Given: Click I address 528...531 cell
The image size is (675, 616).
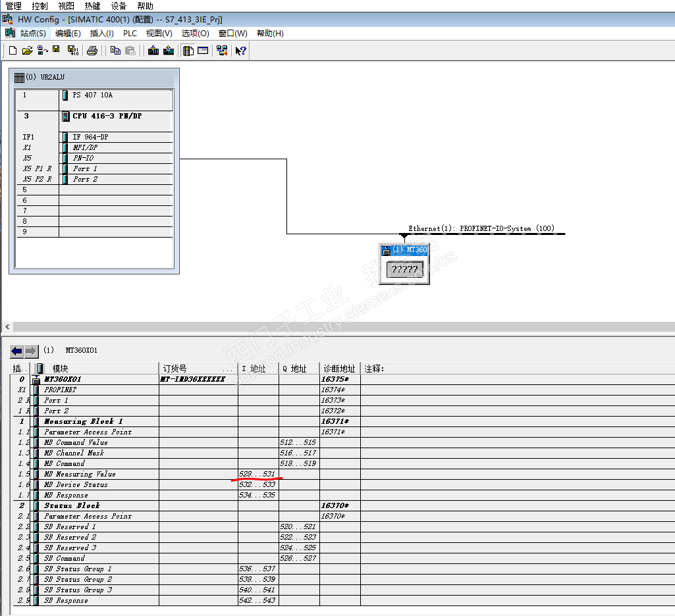Looking at the screenshot, I should click(258, 474).
